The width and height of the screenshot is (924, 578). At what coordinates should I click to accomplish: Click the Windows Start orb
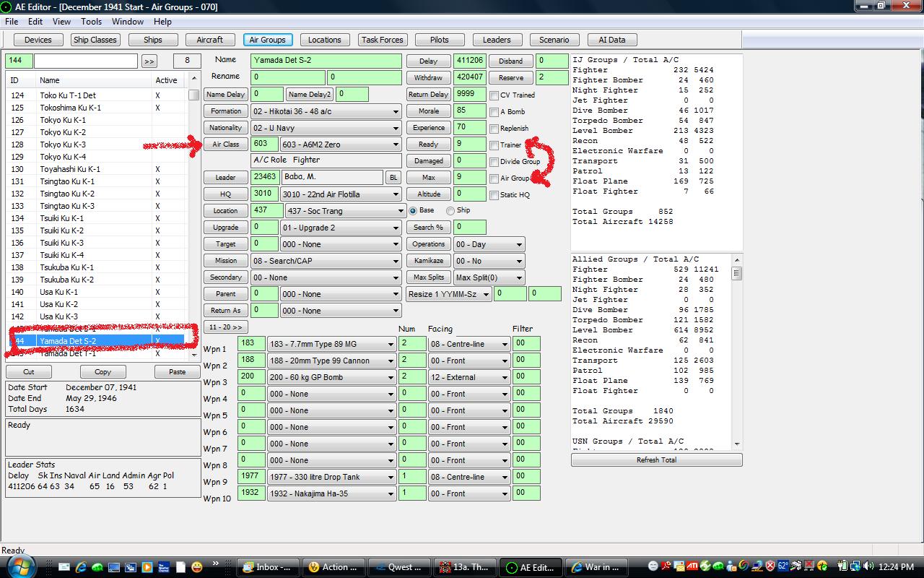[21, 565]
